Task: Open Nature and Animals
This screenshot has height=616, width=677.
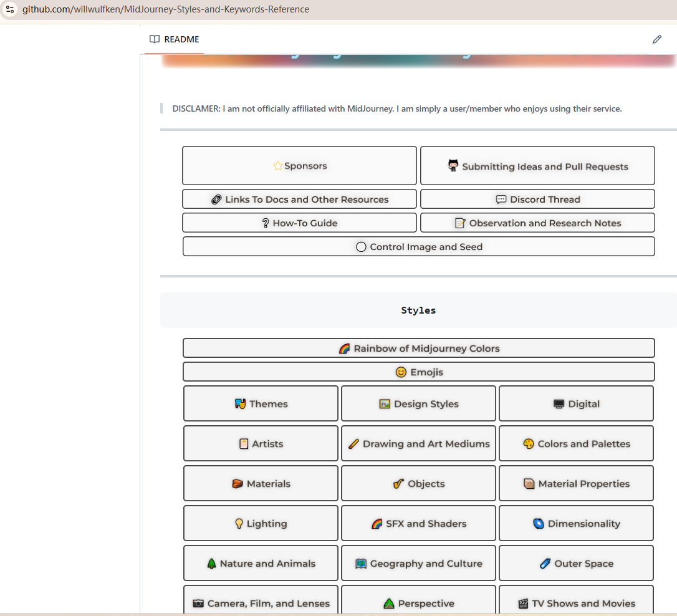Action: [x=261, y=564]
